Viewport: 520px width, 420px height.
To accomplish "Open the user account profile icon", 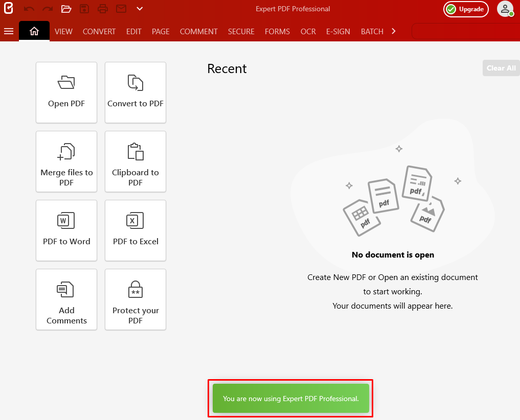I will pos(505,9).
